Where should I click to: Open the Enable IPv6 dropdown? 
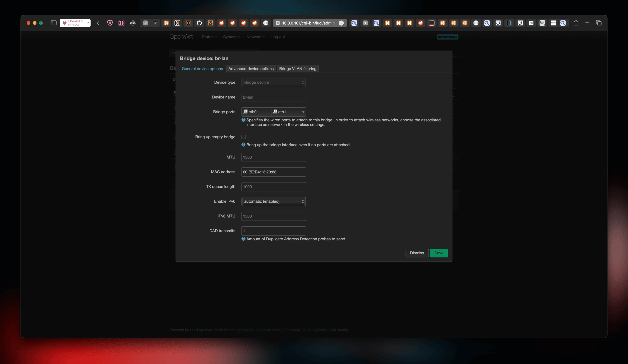[273, 201]
